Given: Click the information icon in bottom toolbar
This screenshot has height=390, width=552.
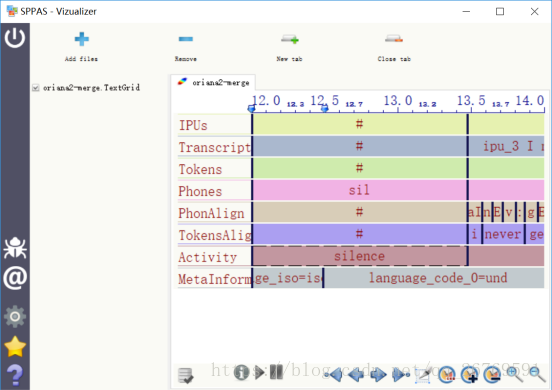Looking at the screenshot, I should click(x=242, y=373).
